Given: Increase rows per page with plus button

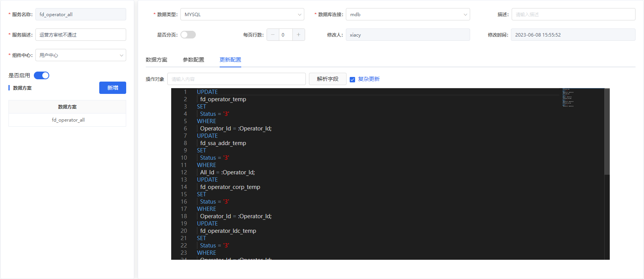Looking at the screenshot, I should click(x=299, y=35).
